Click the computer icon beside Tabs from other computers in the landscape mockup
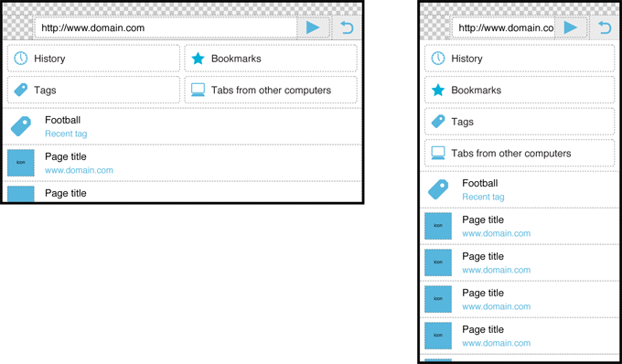Image resolution: width=622 pixels, height=364 pixels. point(198,90)
